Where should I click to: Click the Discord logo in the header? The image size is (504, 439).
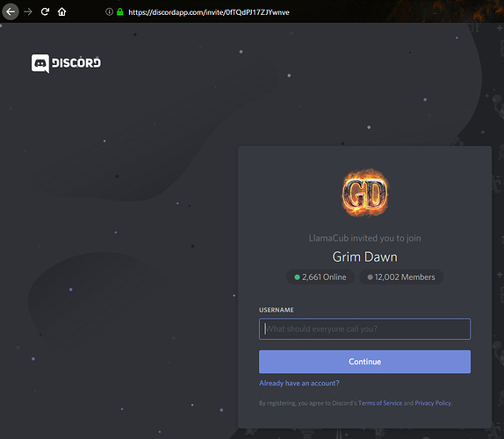[66, 63]
